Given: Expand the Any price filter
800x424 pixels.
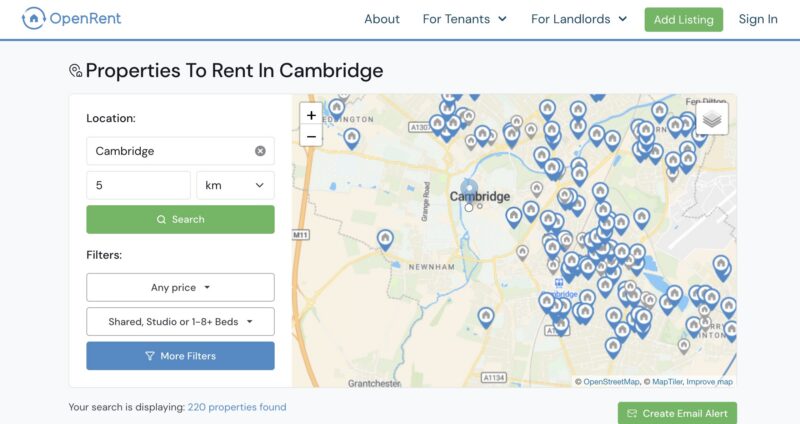Looking at the screenshot, I should 180,287.
